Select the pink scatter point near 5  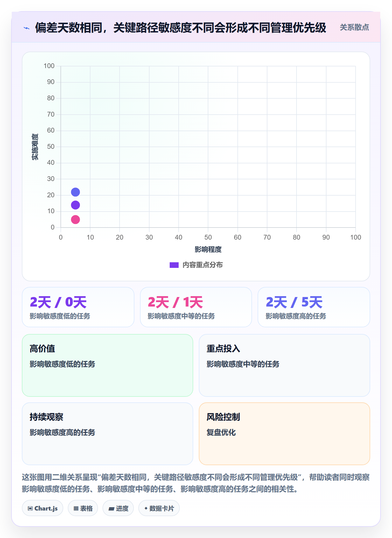tap(75, 220)
